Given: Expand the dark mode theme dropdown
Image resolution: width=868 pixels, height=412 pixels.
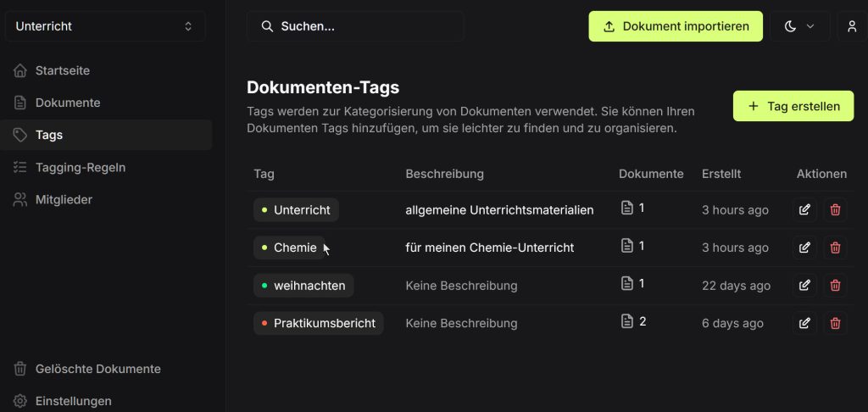Looking at the screenshot, I should click(x=799, y=26).
